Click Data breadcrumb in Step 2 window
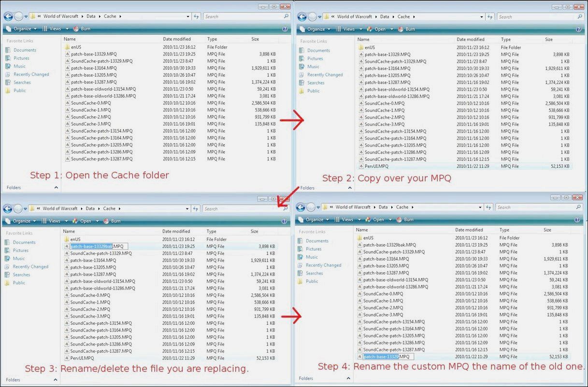This screenshot has height=387, width=588. (x=384, y=17)
